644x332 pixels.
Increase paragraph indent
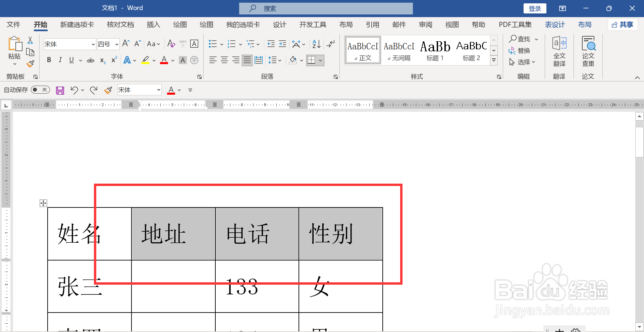pos(282,44)
